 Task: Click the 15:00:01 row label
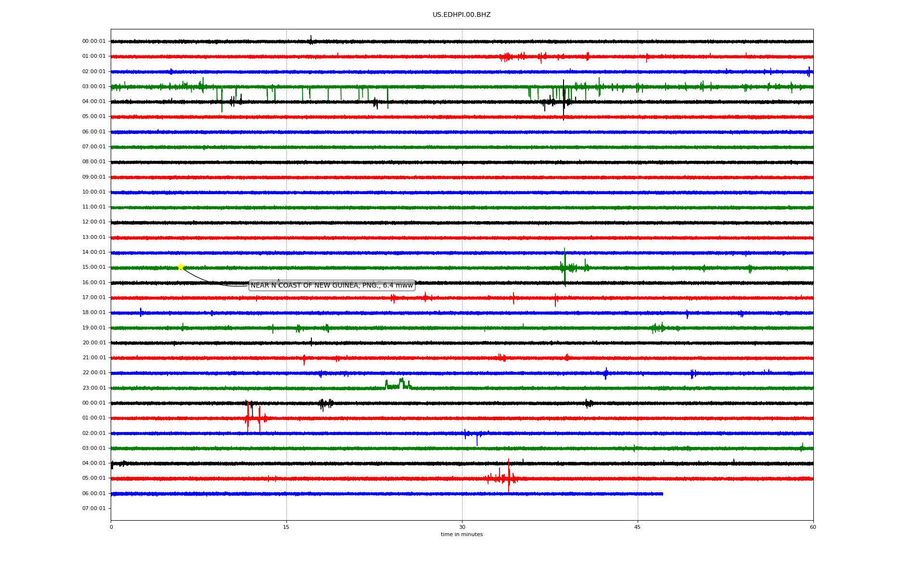94,267
